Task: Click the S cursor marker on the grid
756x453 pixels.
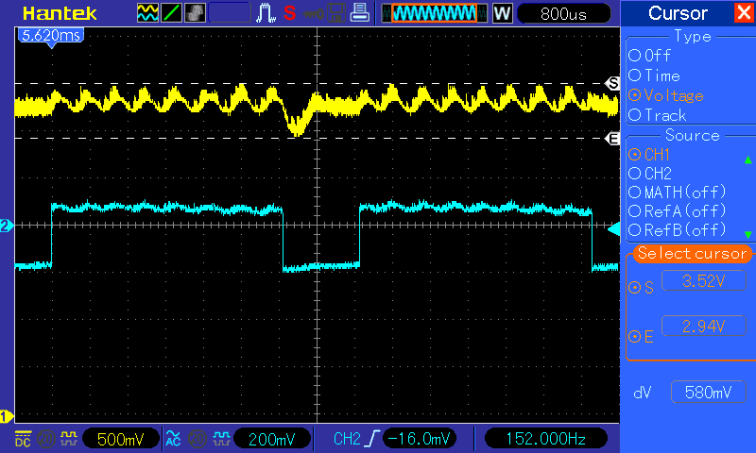Action: [612, 83]
